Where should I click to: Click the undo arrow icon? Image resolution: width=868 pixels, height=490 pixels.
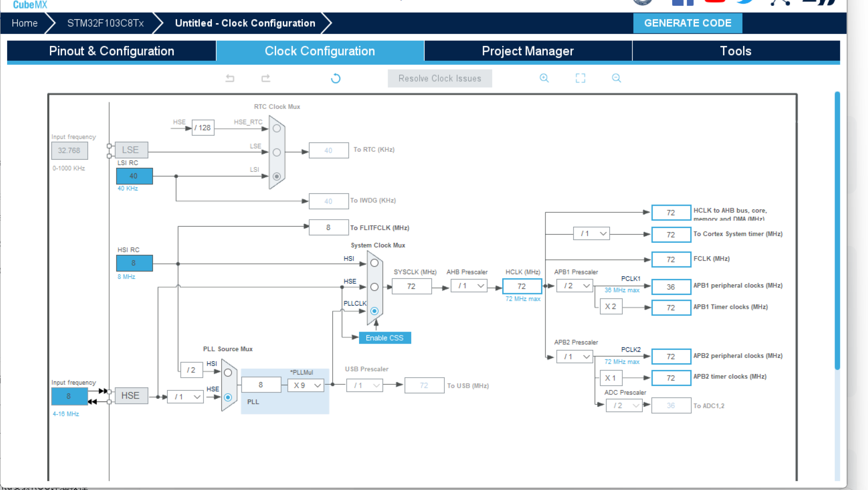[230, 79]
